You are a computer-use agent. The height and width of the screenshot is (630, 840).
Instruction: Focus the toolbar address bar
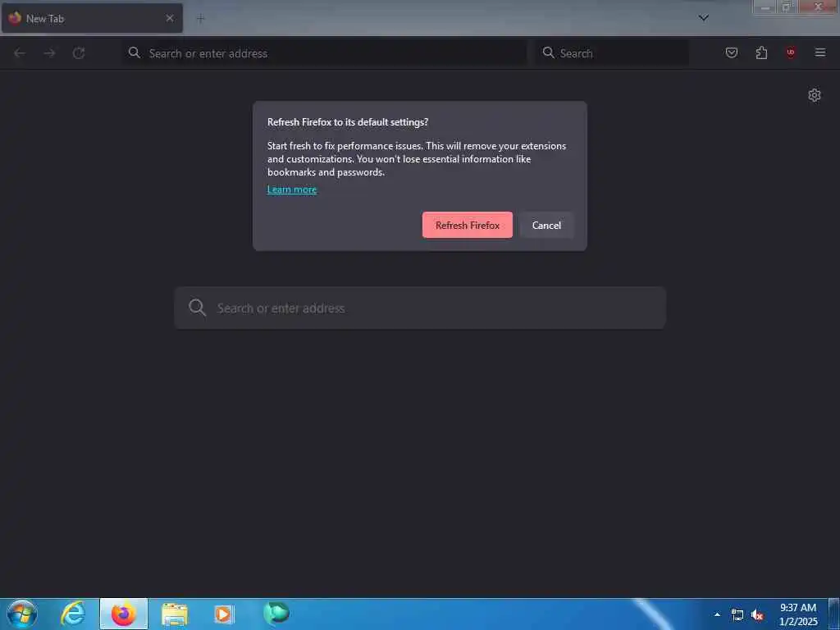click(325, 53)
